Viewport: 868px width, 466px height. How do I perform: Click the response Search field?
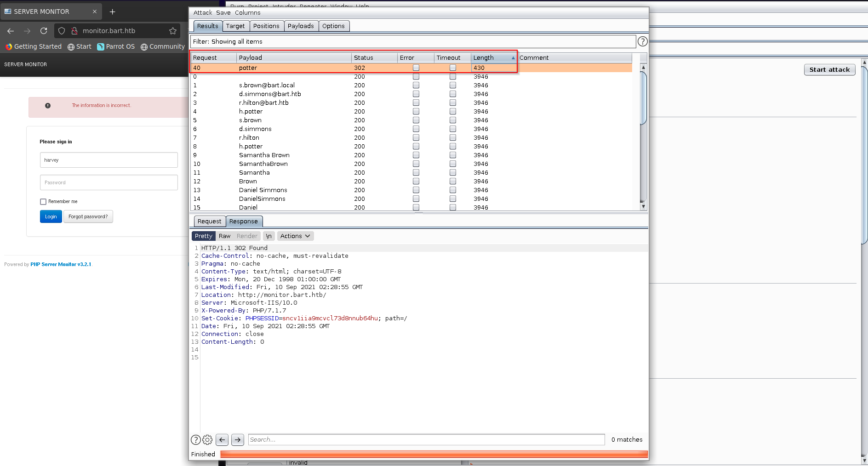tap(426, 440)
